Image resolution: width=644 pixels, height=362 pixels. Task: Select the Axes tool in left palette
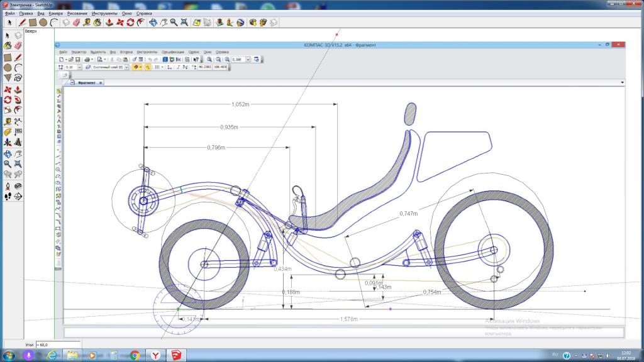tap(8, 143)
